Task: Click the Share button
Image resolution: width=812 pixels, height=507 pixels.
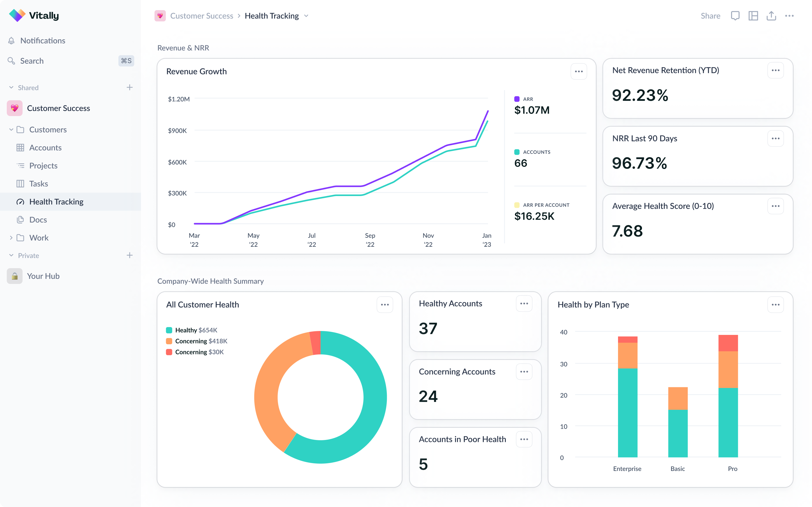Action: (710, 16)
